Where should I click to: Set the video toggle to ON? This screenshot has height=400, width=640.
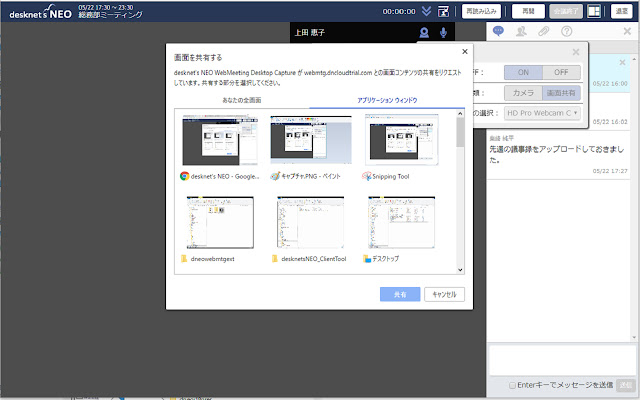[523, 72]
